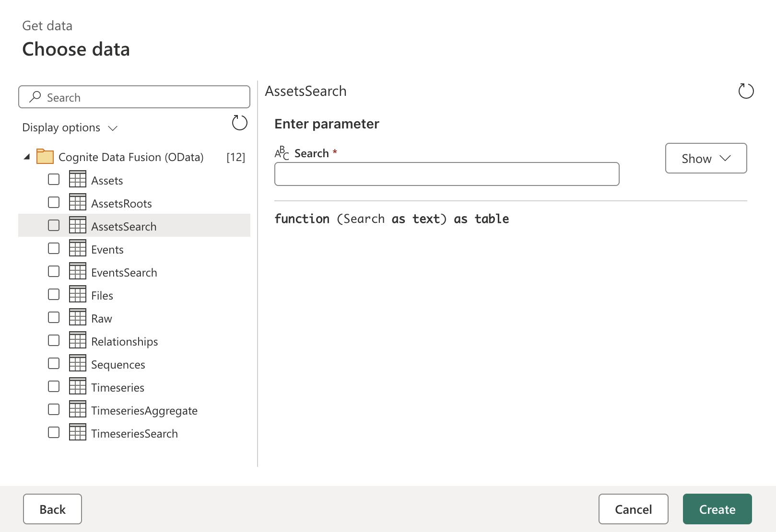The height and width of the screenshot is (532, 776).
Task: Refresh the navigator tree list
Action: [239, 123]
